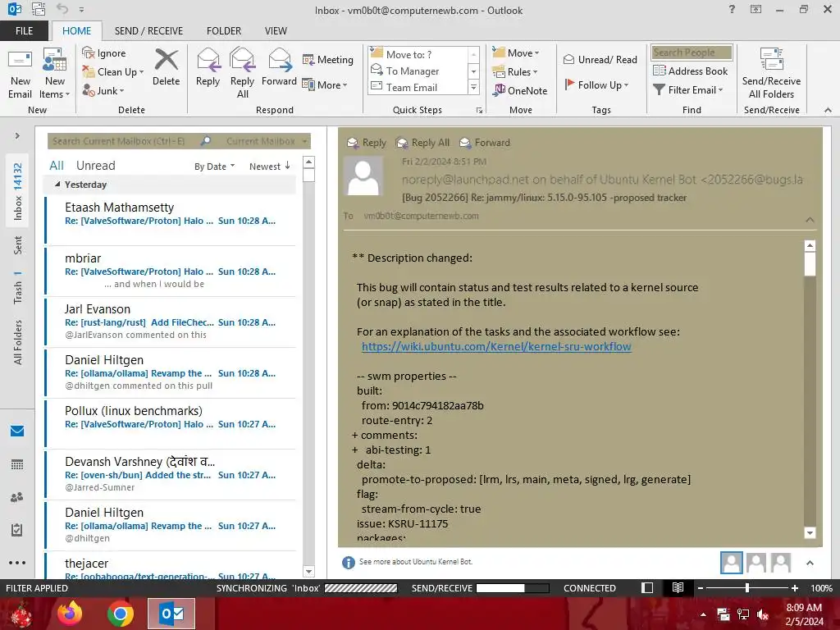Switch to SEND / RECEIVE tab
The width and height of the screenshot is (840, 630).
(148, 31)
